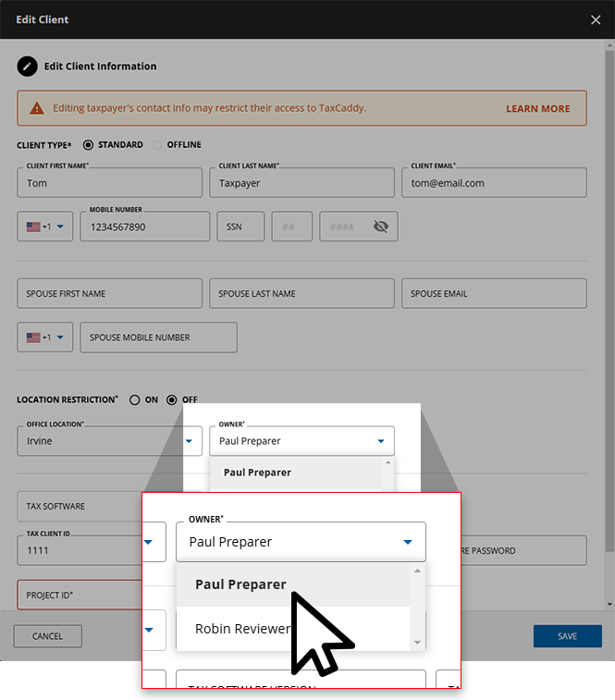Select Robin Reviewer in owner list
The height and width of the screenshot is (700, 615).
pos(293,629)
